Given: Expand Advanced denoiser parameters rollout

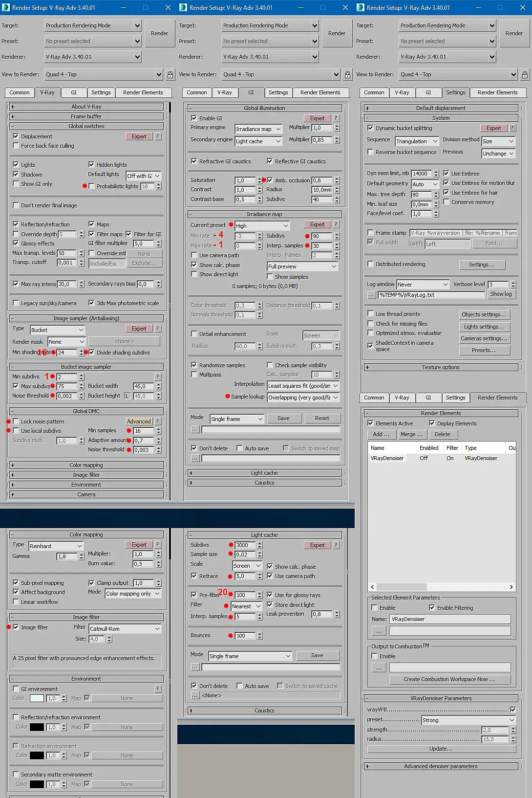Looking at the screenshot, I should pyautogui.click(x=441, y=766).
